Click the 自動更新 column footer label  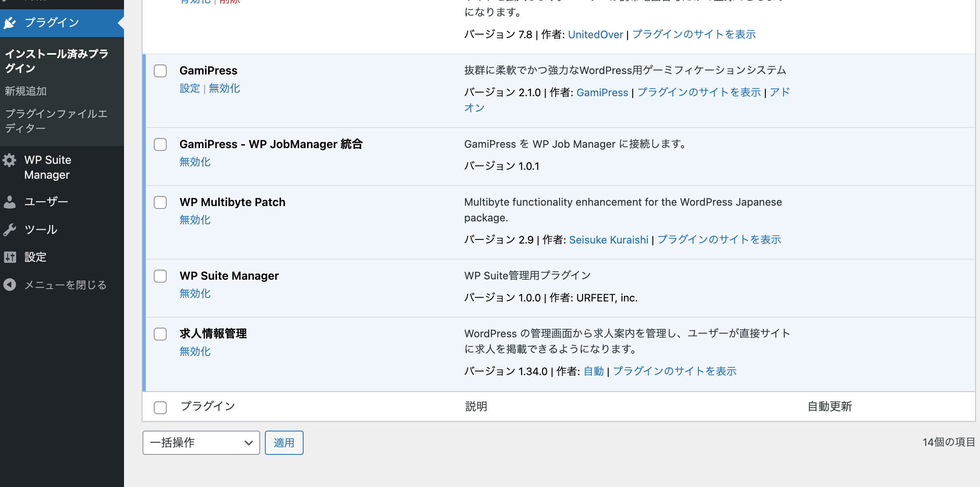pyautogui.click(x=830, y=407)
